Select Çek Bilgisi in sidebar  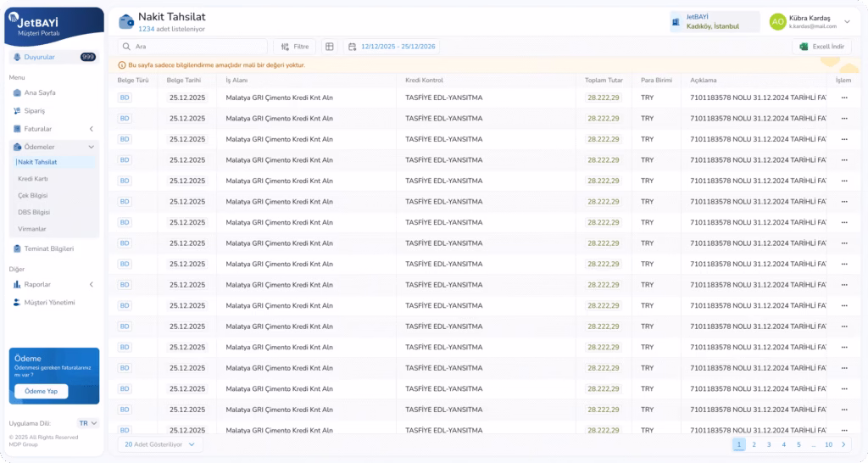(33, 195)
